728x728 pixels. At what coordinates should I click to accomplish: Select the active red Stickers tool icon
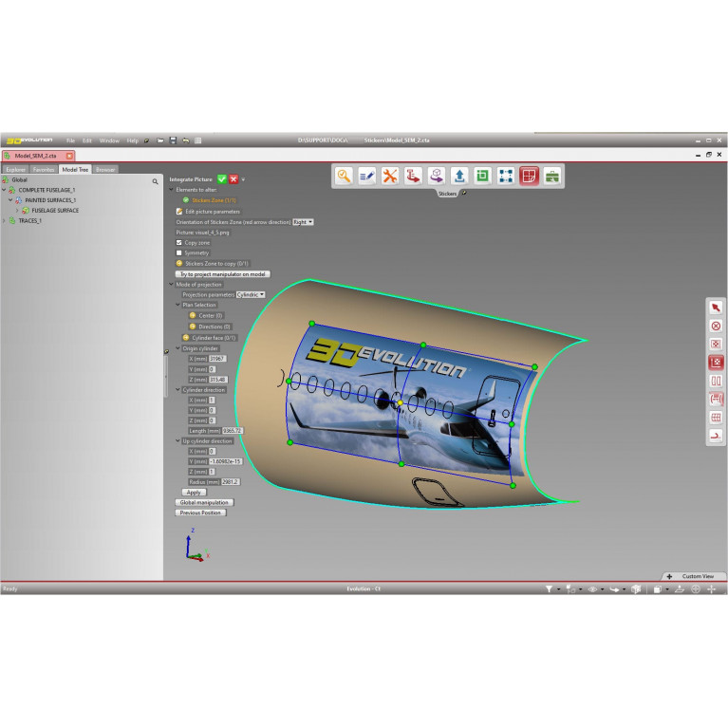[529, 176]
